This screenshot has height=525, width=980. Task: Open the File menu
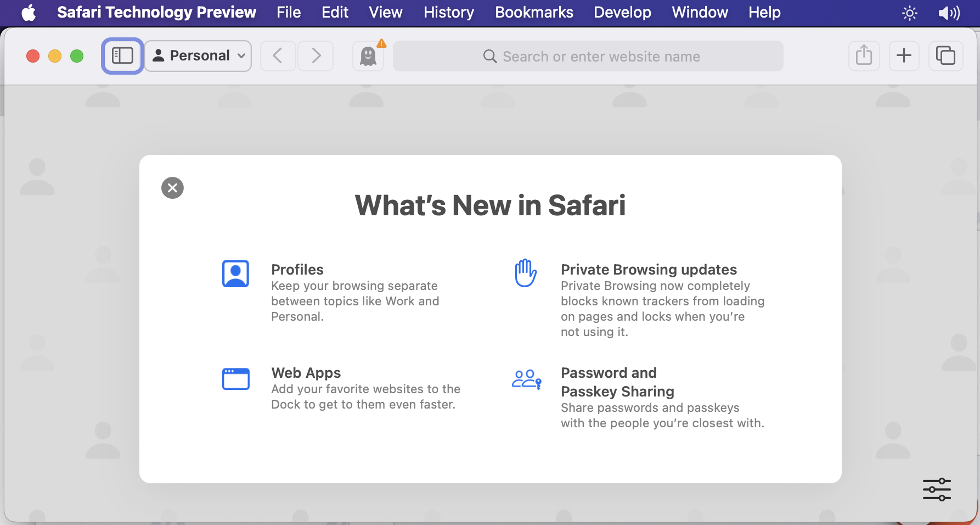[x=289, y=12]
